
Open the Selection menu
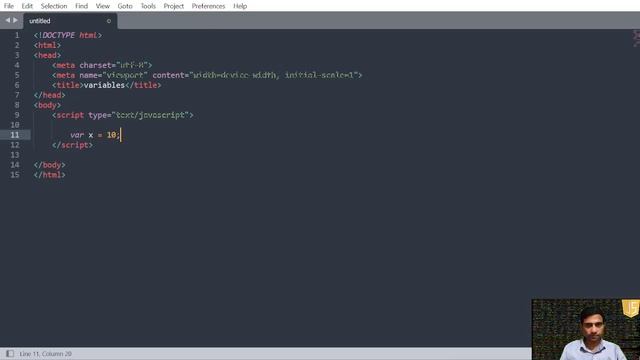[54, 6]
